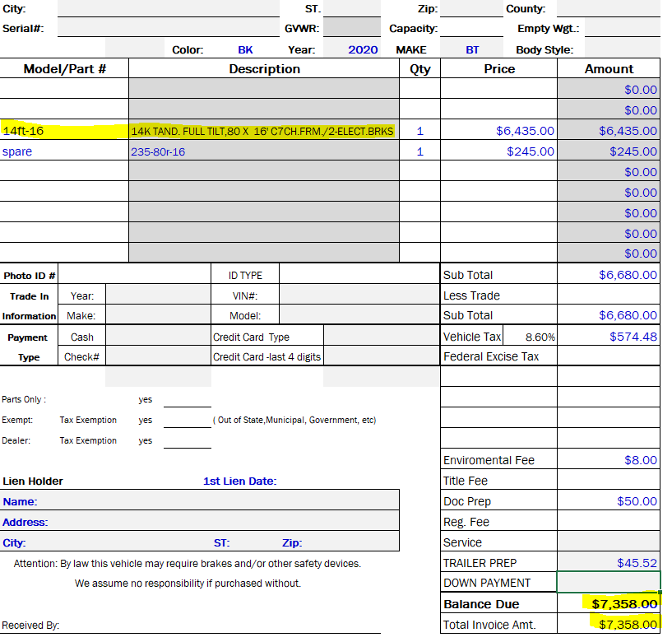Select the highlighted Balance Due $7,358.00 cell
Screen dimensions: 672x642
(609, 604)
